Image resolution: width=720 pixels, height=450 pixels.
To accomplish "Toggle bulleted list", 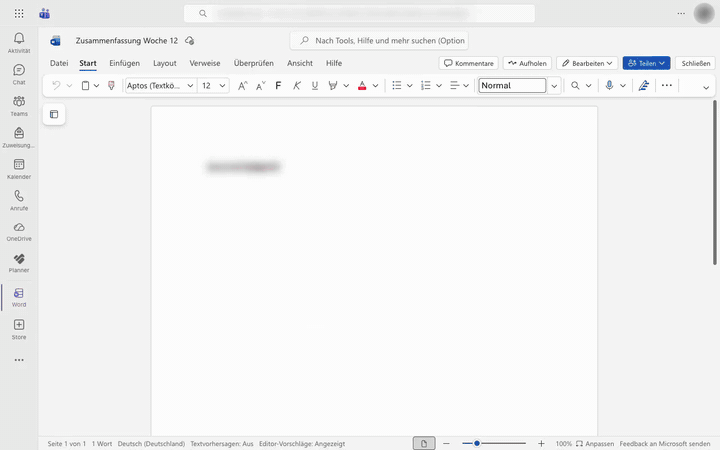I will pos(397,85).
